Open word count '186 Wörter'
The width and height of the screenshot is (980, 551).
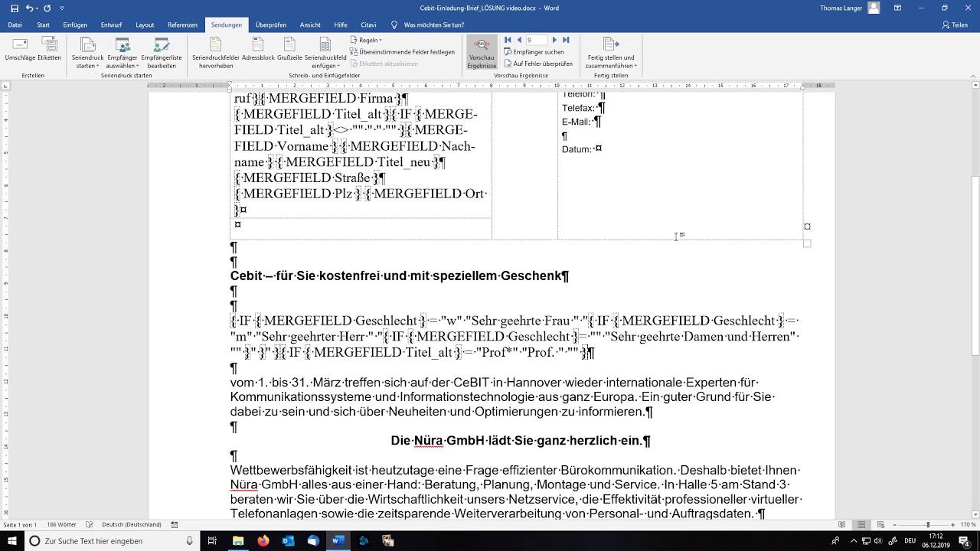(x=61, y=525)
